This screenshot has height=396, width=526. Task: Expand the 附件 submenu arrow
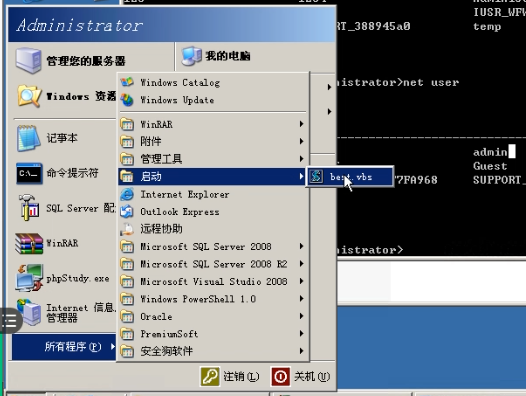[301, 141]
